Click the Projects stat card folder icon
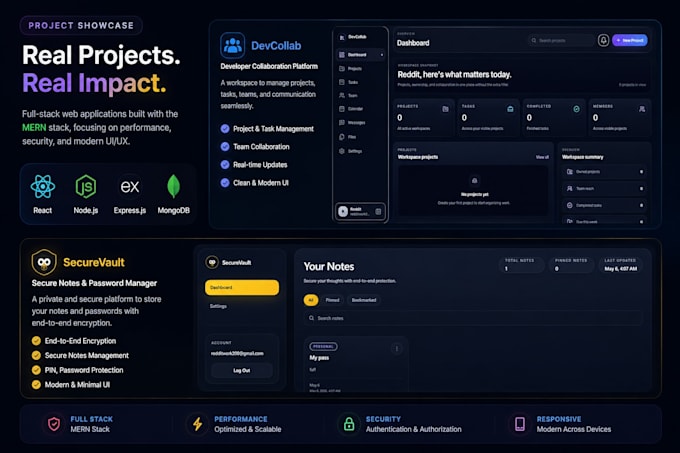This screenshot has height=453, width=680. (x=445, y=109)
